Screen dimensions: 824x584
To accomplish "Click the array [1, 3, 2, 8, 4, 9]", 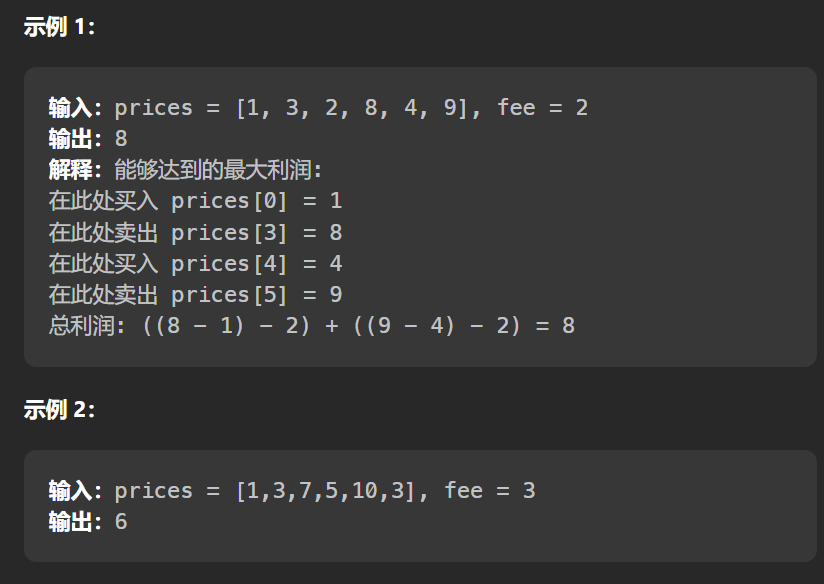I will [x=351, y=108].
